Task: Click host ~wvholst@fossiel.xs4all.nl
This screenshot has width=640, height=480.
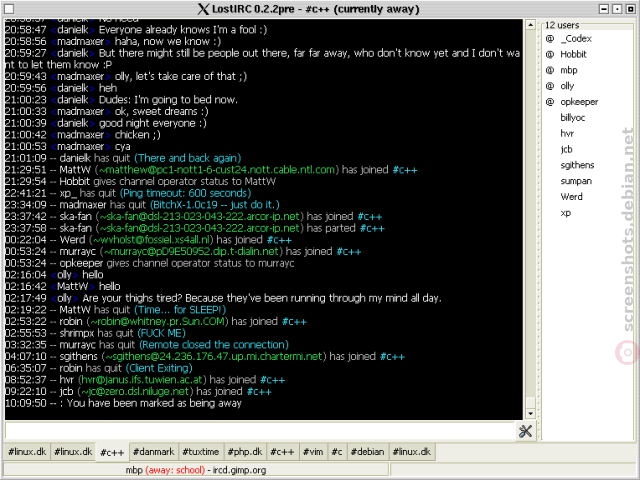Action: click(153, 240)
